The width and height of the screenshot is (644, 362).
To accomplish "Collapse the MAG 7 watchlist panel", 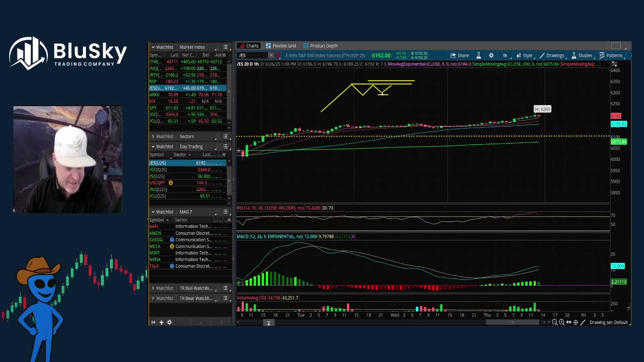I will click(x=153, y=212).
